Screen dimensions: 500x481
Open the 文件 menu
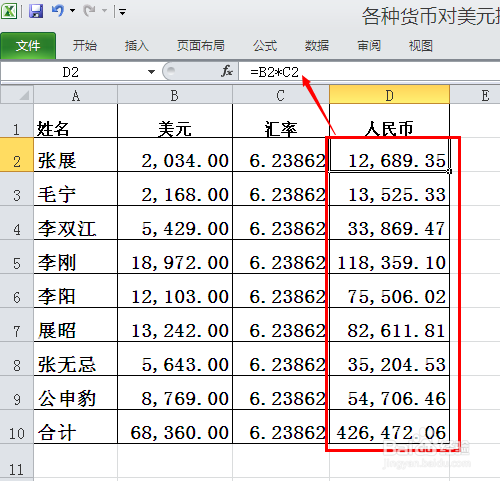(28, 46)
